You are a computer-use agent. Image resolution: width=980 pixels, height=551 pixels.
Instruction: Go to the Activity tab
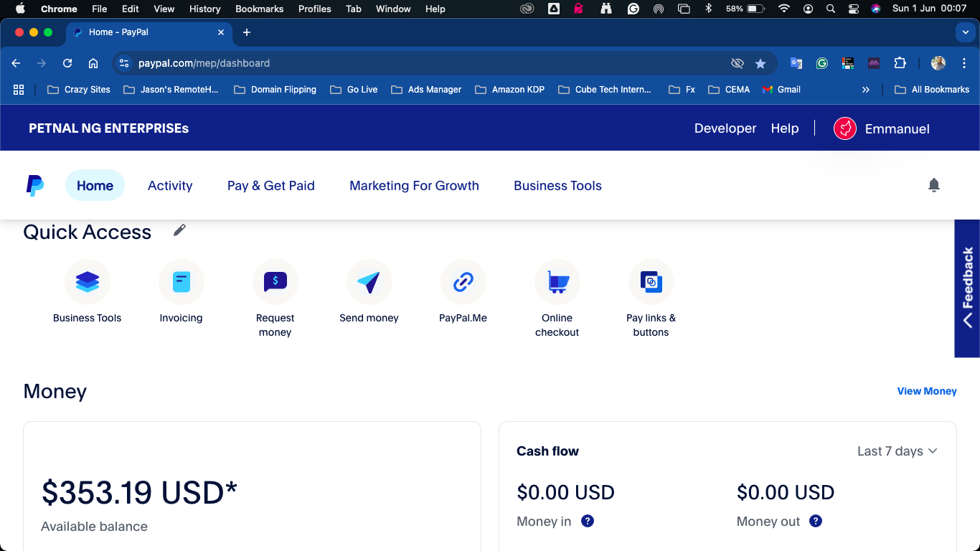click(x=170, y=185)
